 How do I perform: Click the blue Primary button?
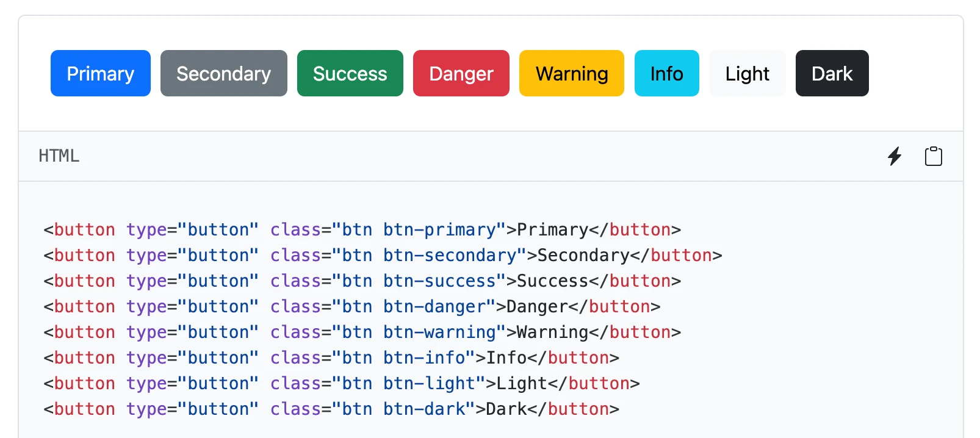coord(101,73)
